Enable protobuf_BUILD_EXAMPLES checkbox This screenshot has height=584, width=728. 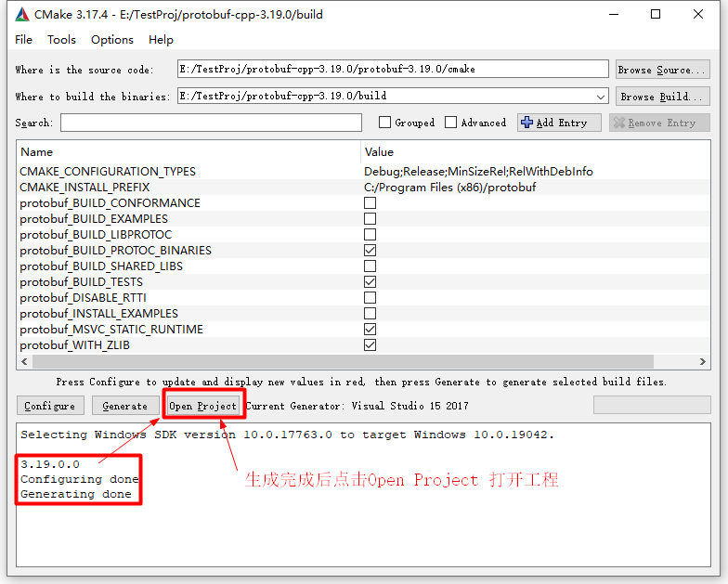[370, 219]
